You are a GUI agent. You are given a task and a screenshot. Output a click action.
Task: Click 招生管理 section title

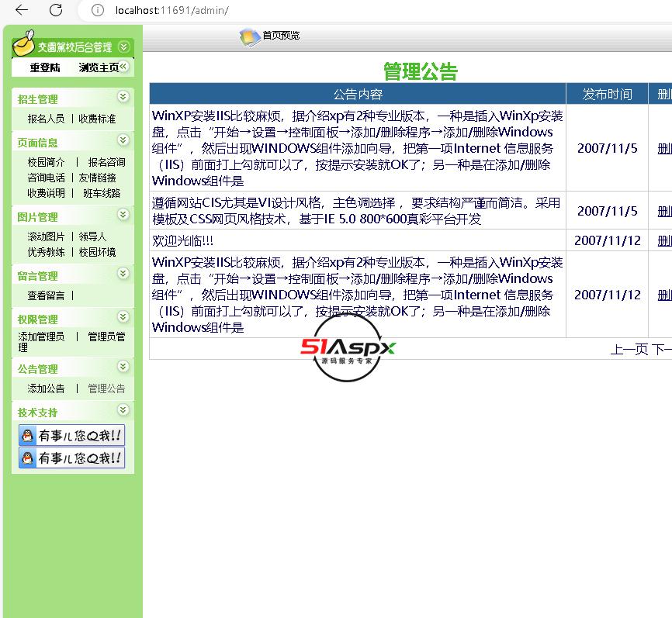click(x=38, y=99)
